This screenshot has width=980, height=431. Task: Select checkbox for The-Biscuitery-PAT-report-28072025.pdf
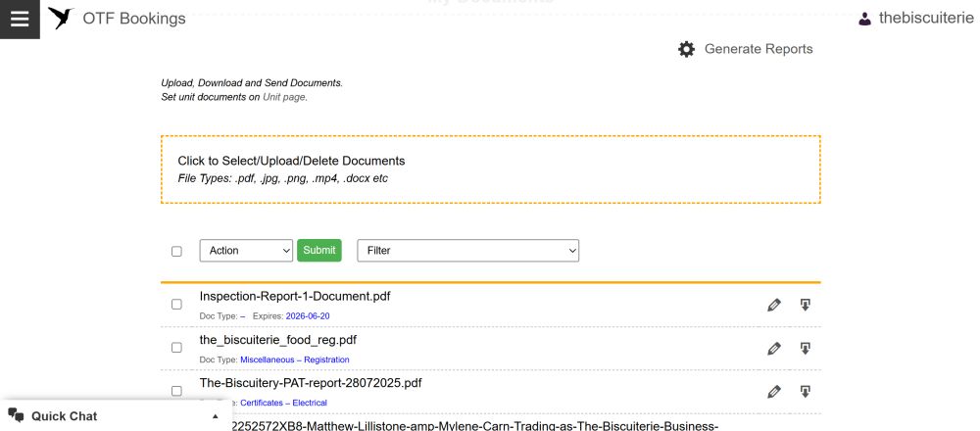[x=176, y=391]
